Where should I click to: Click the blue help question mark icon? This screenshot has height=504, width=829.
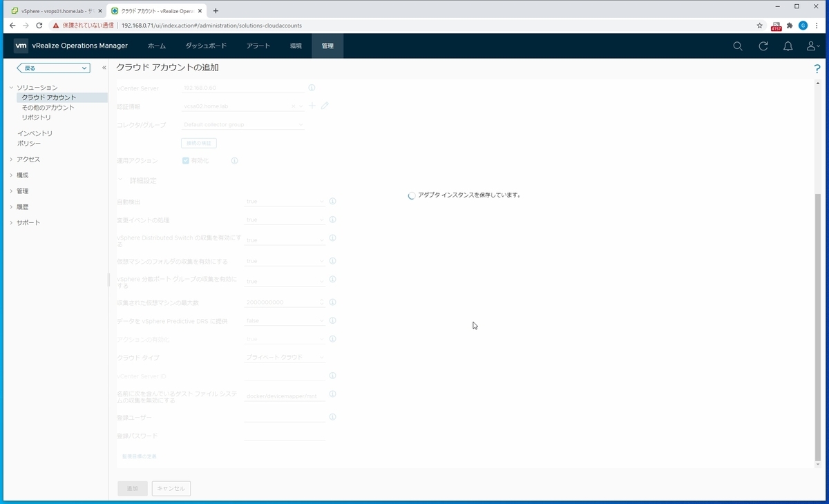tap(818, 69)
